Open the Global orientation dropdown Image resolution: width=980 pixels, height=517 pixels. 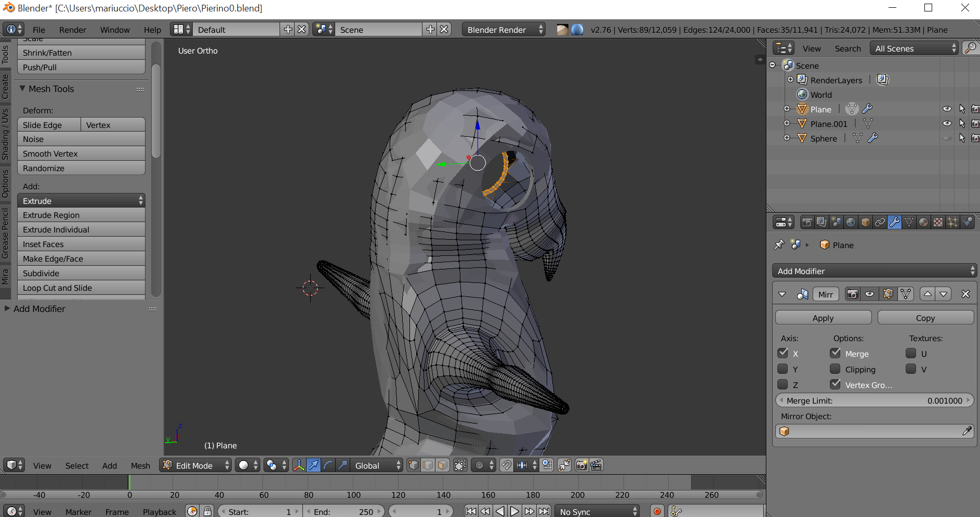click(376, 465)
